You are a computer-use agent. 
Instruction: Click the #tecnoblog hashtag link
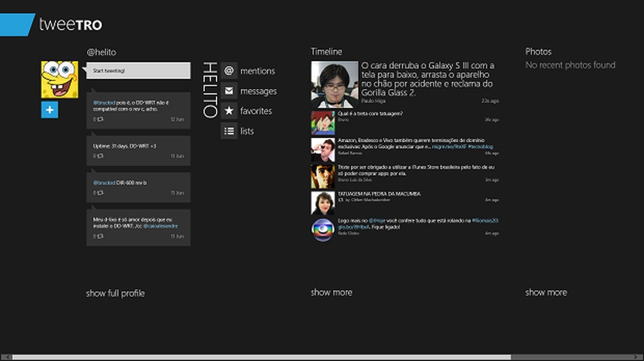[480, 146]
